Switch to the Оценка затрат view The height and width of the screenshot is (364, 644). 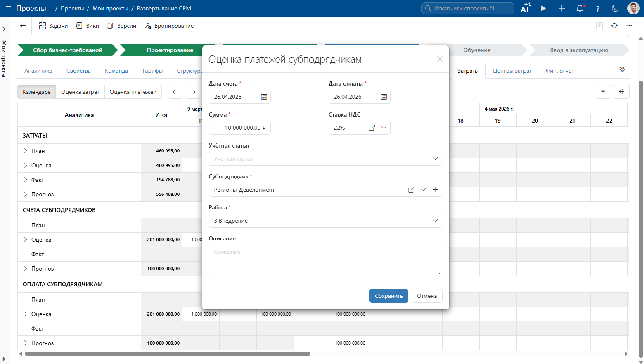click(80, 92)
